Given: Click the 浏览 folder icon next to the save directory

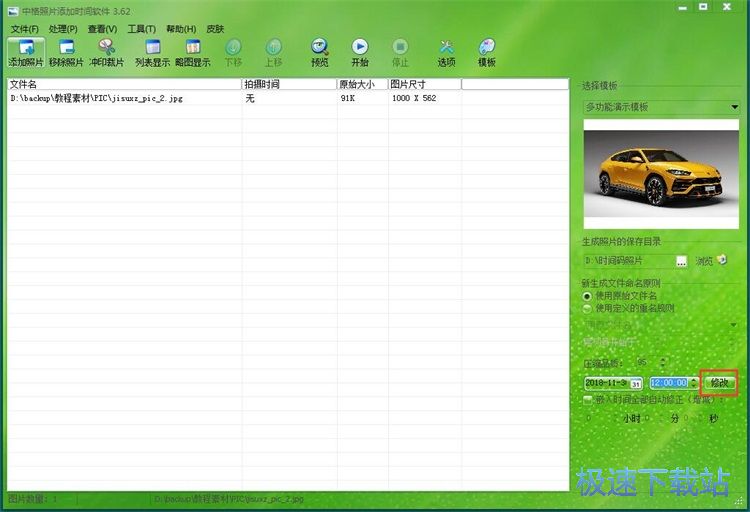Looking at the screenshot, I should pos(722,260).
